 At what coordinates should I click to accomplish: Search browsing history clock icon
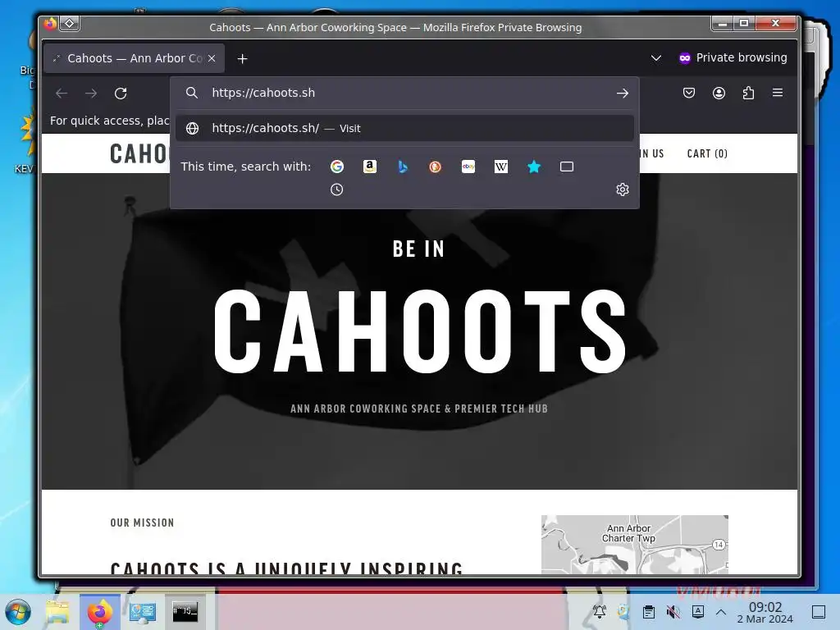coord(337,189)
